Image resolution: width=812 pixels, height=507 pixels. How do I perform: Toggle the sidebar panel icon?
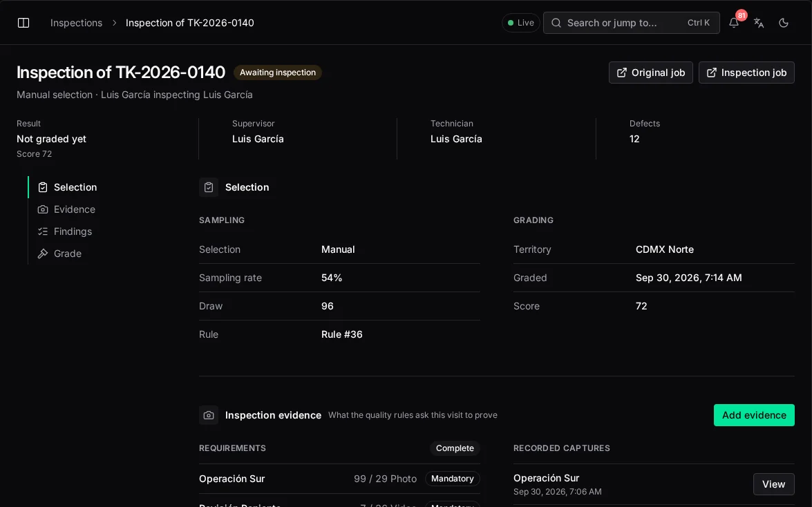pyautogui.click(x=23, y=23)
